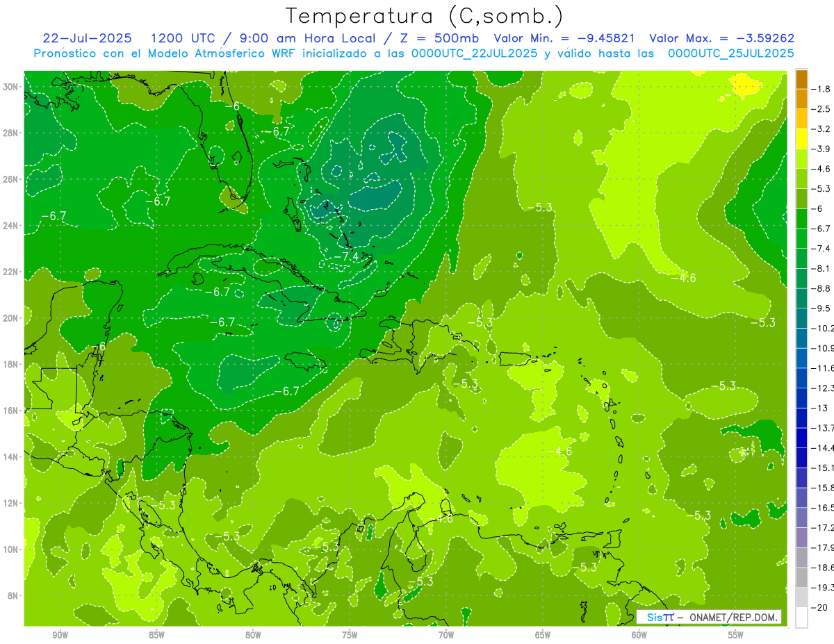This screenshot has width=834, height=644.
Task: Select the 30N latitude axis label
Action: tap(12, 87)
